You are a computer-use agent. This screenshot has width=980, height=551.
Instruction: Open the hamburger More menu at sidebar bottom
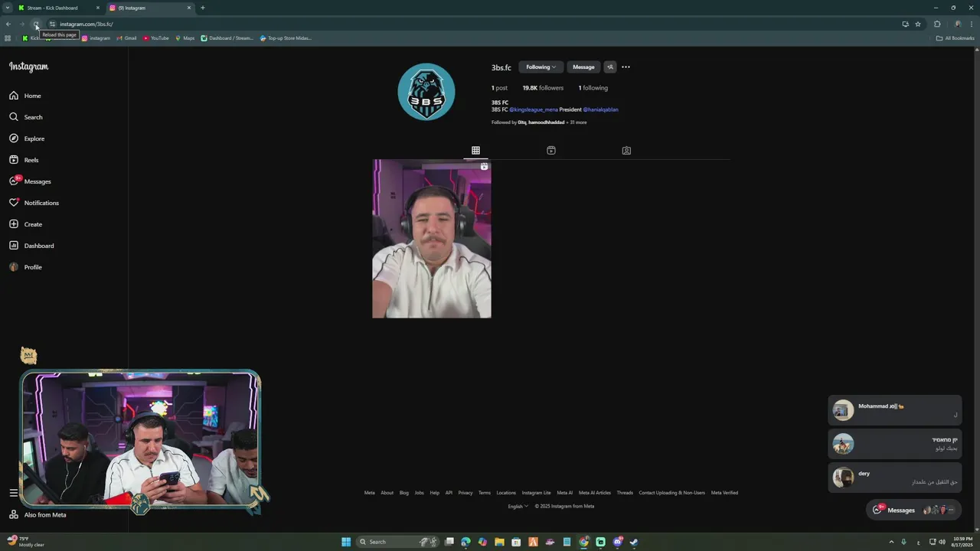13,493
